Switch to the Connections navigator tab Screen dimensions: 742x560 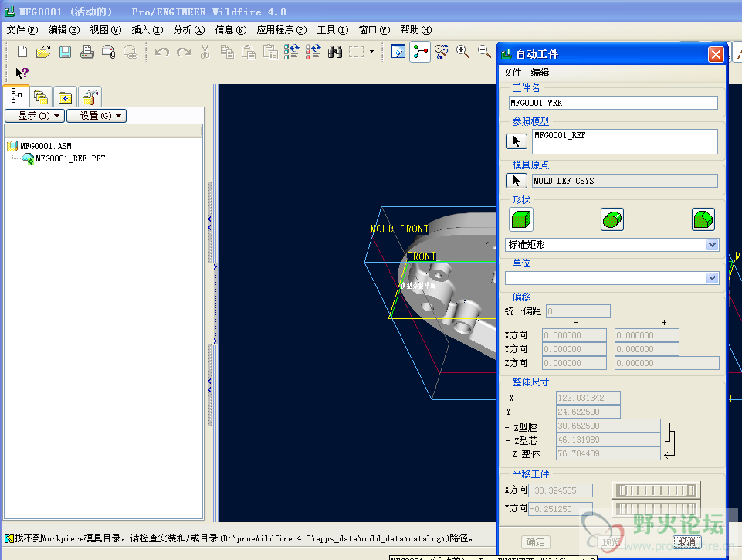tap(90, 97)
